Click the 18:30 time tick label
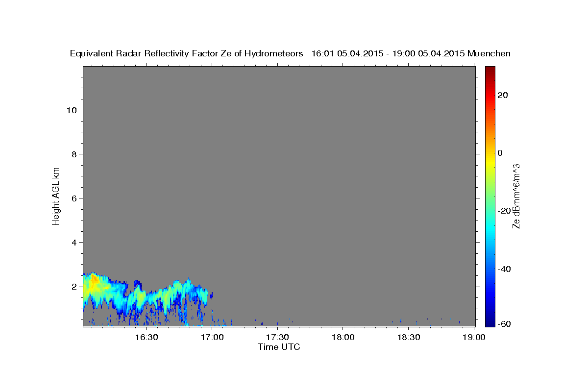This screenshot has width=588, height=392. pos(409,337)
